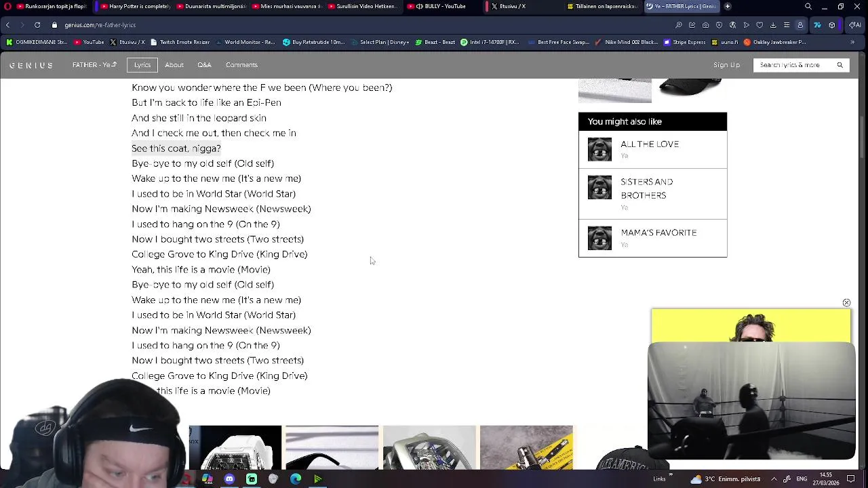Screen dimensions: 868x488
Task: Switch to the Duunarista multimiljonaari tab
Action: pos(211,6)
